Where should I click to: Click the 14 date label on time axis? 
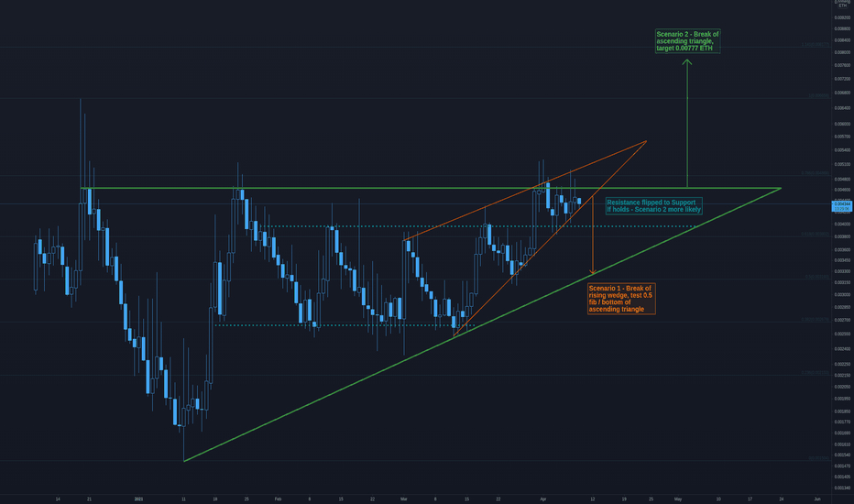coord(58,499)
